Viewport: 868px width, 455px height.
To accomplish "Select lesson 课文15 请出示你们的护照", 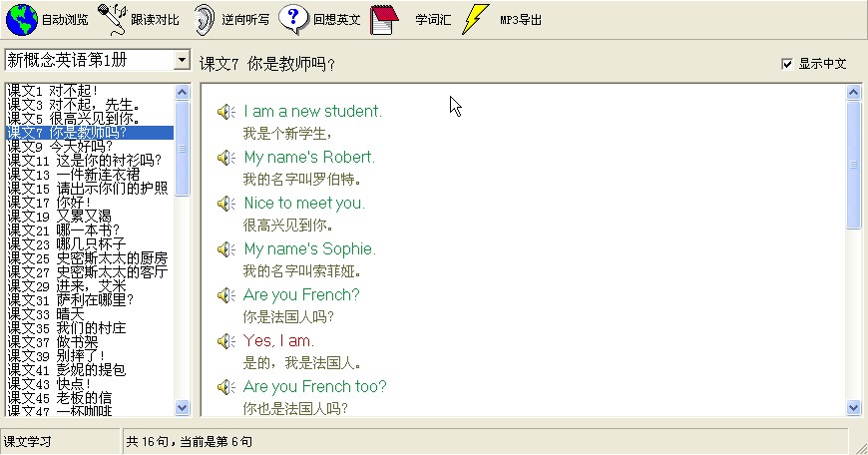I will coord(90,189).
